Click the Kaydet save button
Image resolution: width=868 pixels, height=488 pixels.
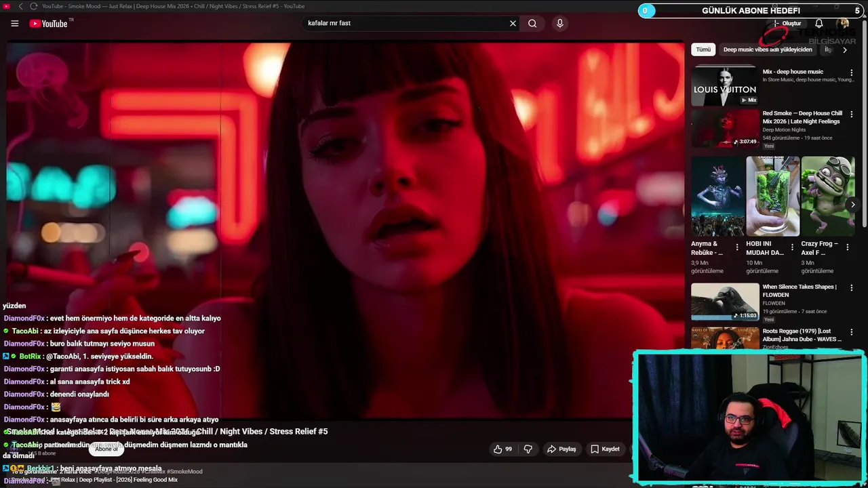point(605,449)
